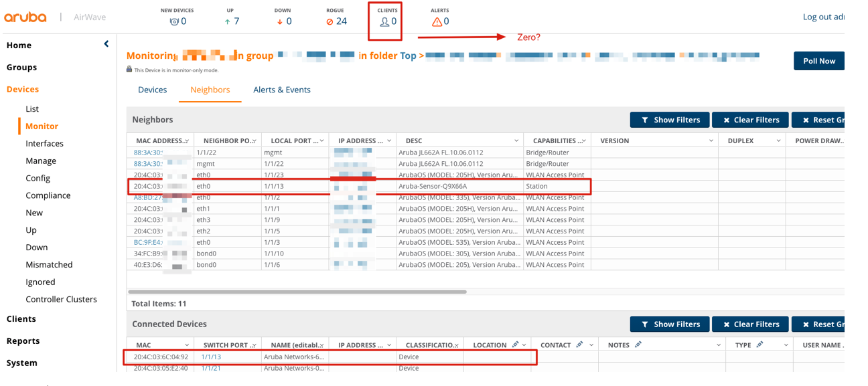The height and width of the screenshot is (386, 868).
Task: Open the Clients counter in header
Action: [x=387, y=17]
